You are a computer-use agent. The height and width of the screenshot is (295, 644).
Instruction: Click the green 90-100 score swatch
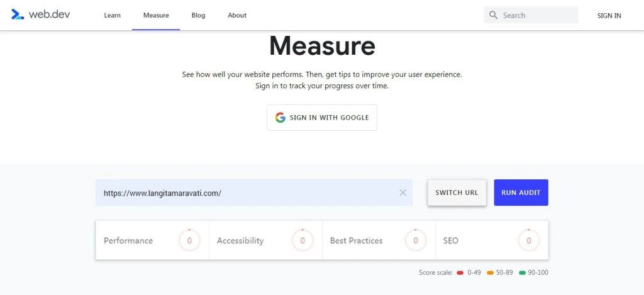click(523, 273)
